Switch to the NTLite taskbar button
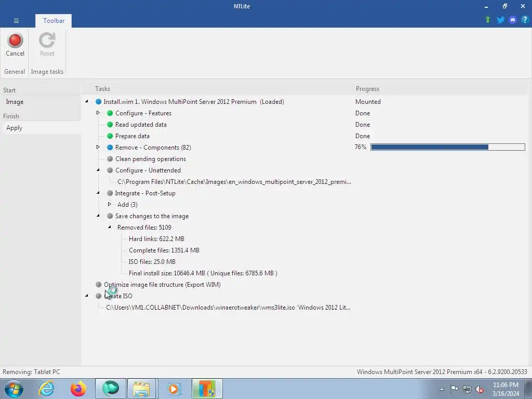 tap(207, 389)
